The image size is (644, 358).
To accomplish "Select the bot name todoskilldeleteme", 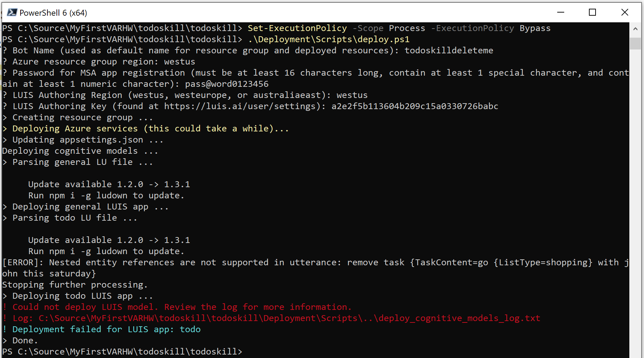I will pos(449,50).
